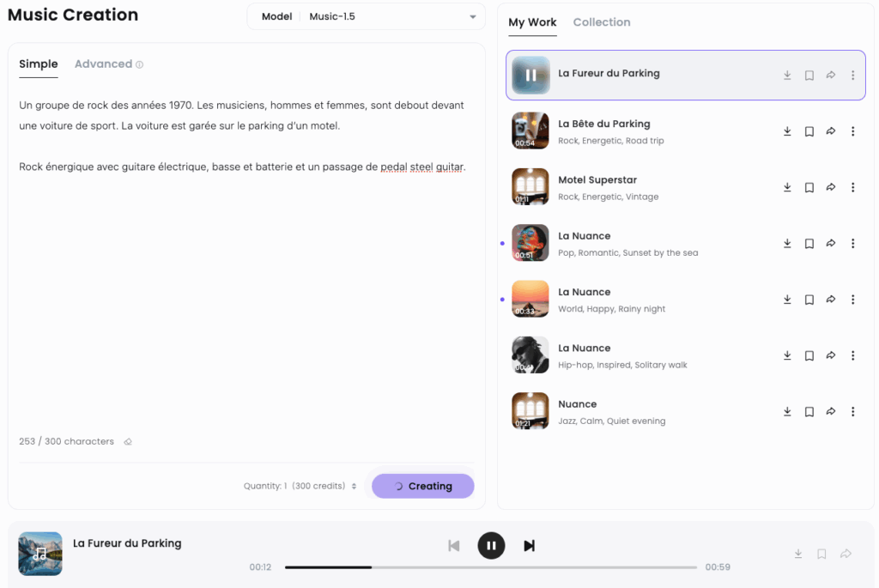Download the Motel Superstar track
The image size is (879, 588).
pyautogui.click(x=787, y=187)
